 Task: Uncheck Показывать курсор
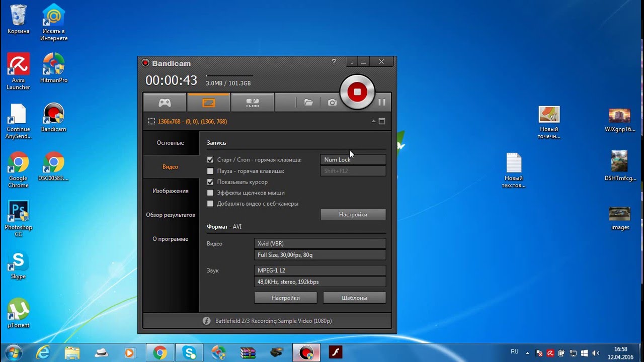(x=210, y=182)
